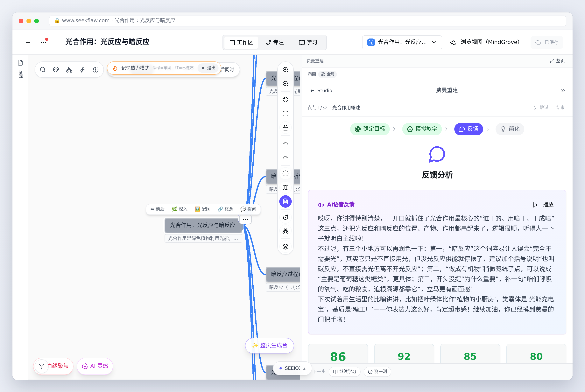Open the 整页生成台 button

270,346
